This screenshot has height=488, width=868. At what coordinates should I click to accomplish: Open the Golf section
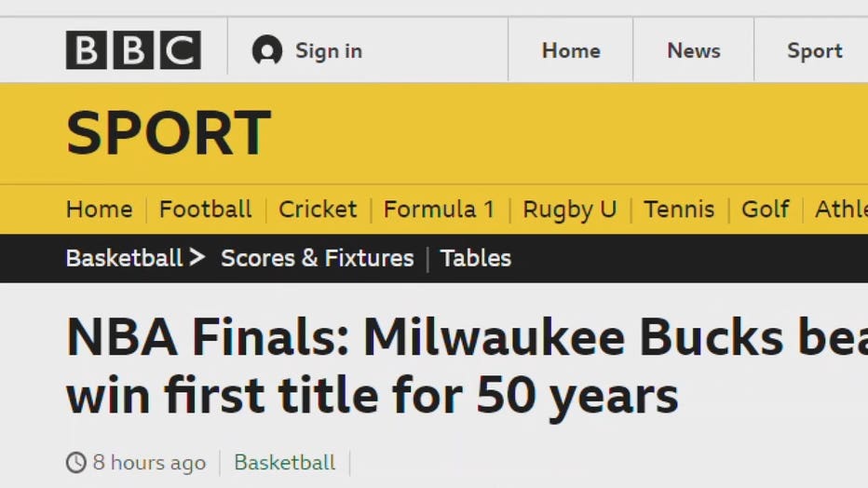[x=766, y=210]
